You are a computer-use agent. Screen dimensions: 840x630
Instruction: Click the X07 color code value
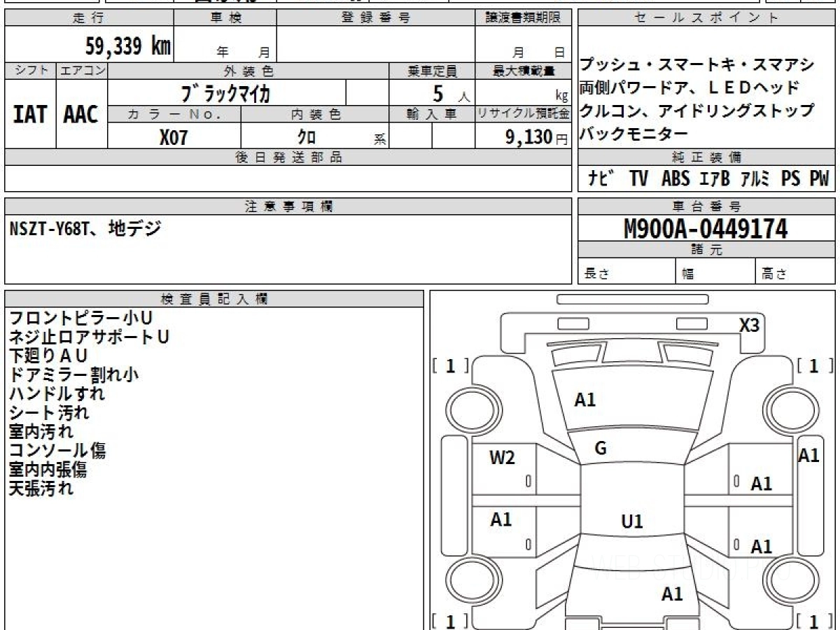click(x=174, y=137)
